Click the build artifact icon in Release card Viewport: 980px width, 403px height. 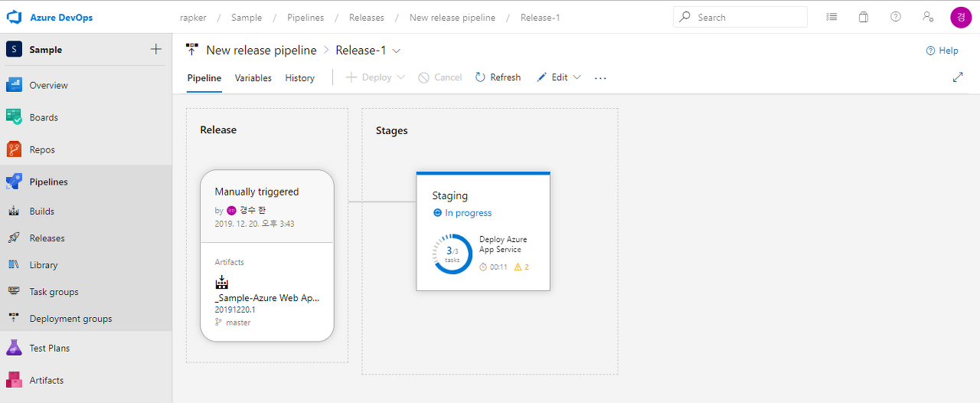click(x=222, y=282)
